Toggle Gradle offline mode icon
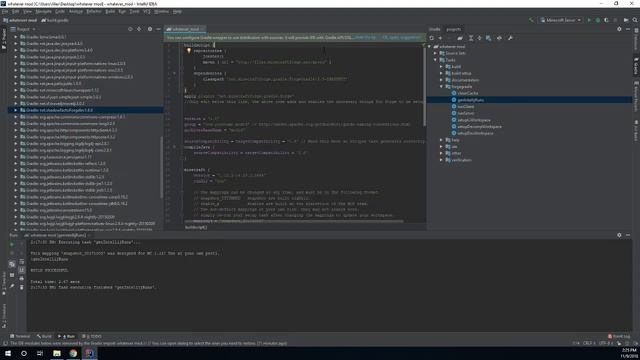 point(499,38)
